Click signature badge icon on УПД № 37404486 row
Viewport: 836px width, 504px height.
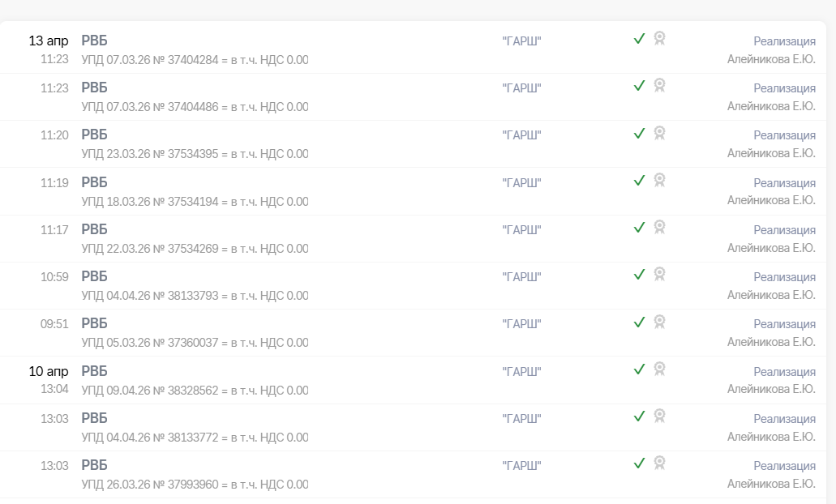pyautogui.click(x=660, y=85)
